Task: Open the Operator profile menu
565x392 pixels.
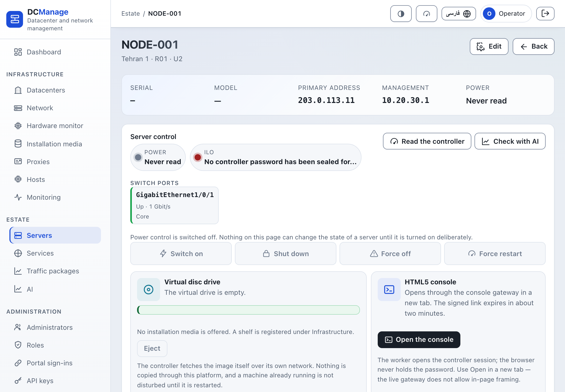Action: point(506,14)
